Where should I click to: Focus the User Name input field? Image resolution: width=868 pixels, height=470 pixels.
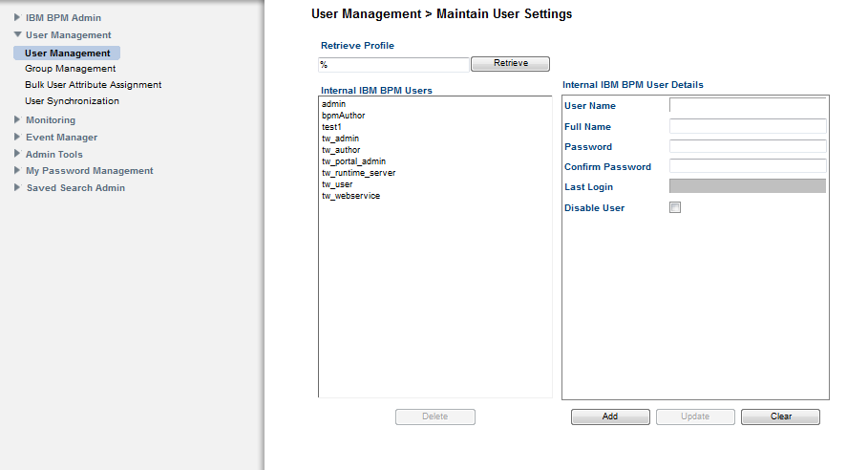pos(748,105)
